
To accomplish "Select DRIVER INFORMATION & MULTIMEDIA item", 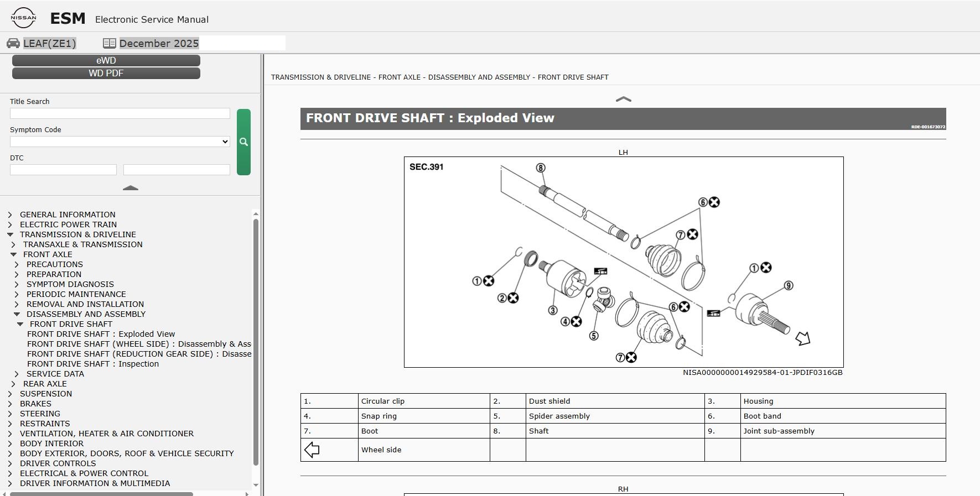I will click(95, 483).
